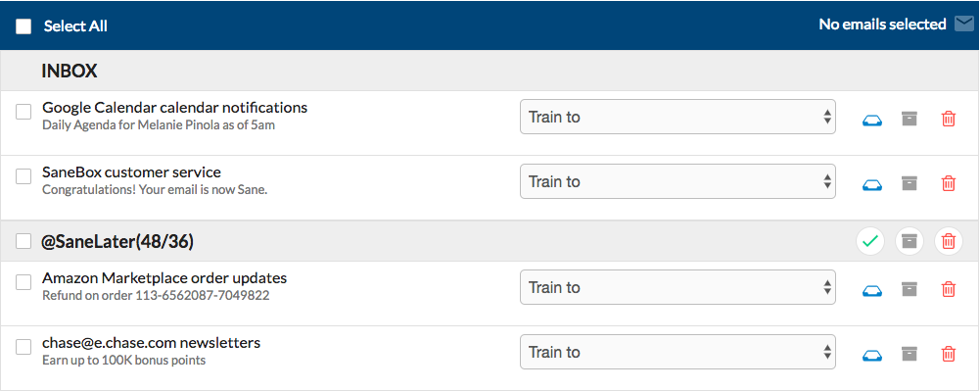Image resolution: width=980 pixels, height=391 pixels.
Task: Open Train to dropdown for chase newsletters
Action: tap(677, 352)
